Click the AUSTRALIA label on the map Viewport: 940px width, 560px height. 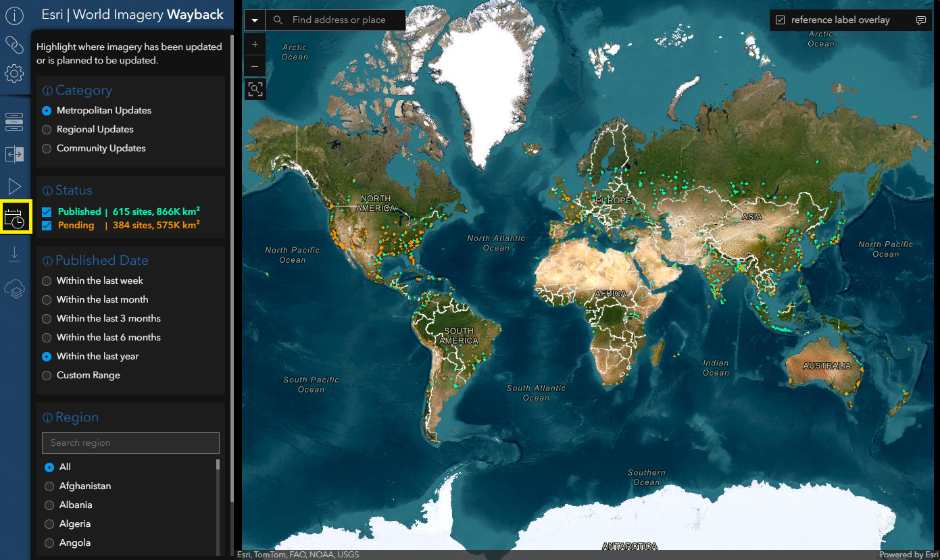pyautogui.click(x=827, y=366)
